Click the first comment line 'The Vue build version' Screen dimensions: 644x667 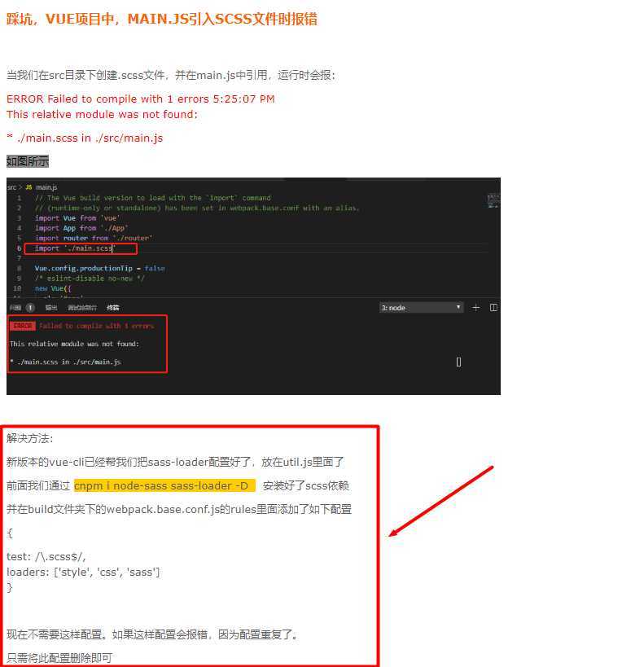(153, 198)
